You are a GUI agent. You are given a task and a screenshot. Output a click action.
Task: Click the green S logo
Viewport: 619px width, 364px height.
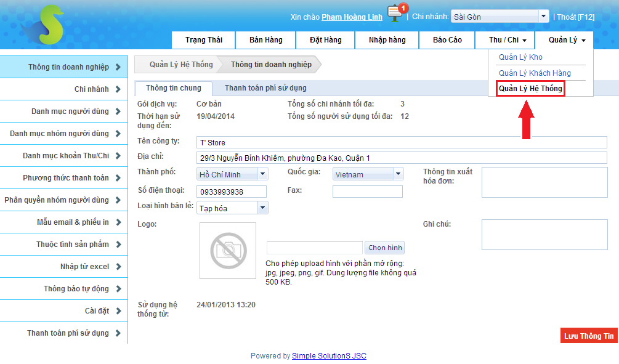(42, 26)
